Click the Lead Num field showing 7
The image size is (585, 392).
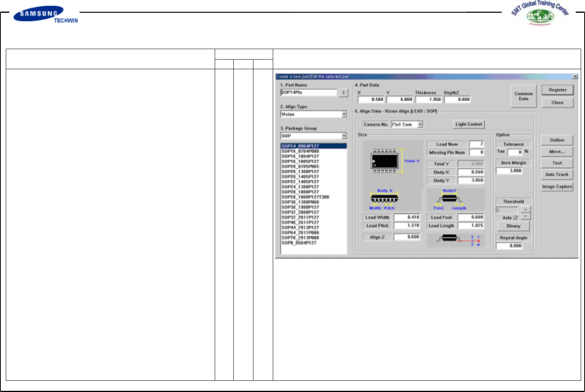[x=477, y=144]
